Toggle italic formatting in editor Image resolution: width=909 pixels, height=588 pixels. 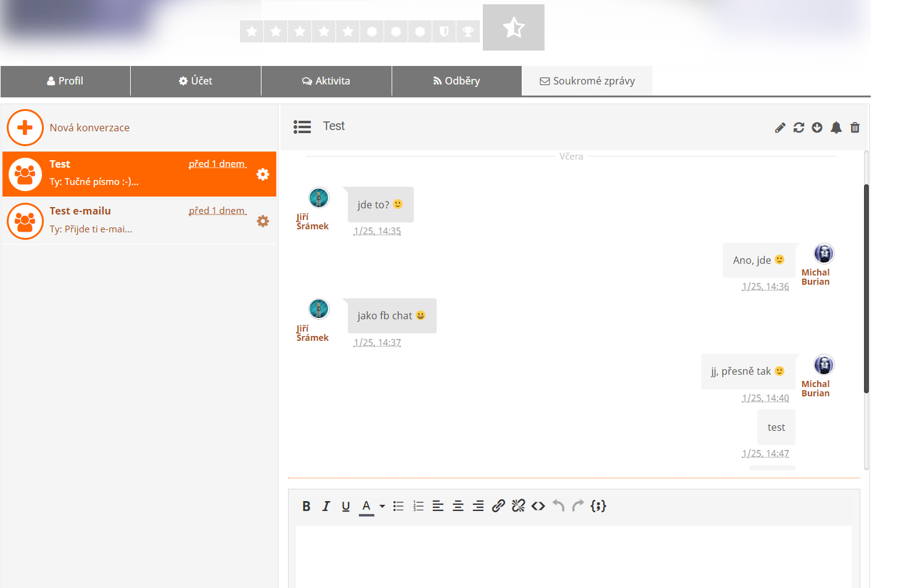tap(326, 506)
